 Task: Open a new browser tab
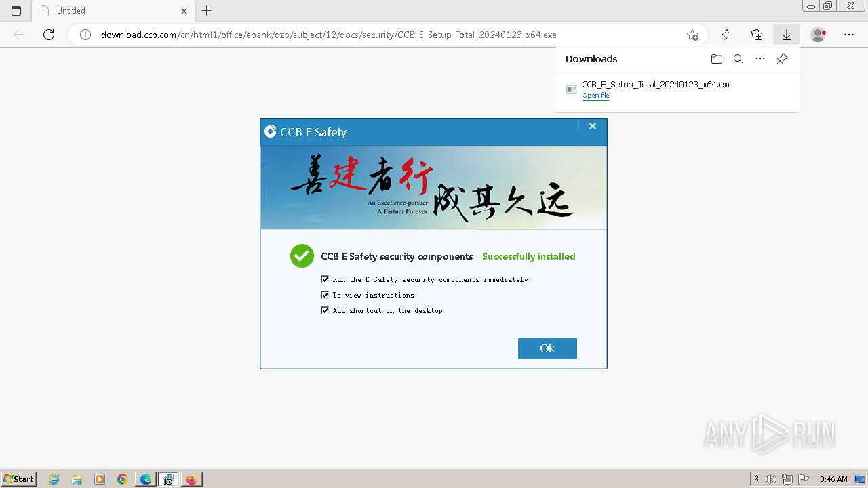pyautogui.click(x=207, y=11)
